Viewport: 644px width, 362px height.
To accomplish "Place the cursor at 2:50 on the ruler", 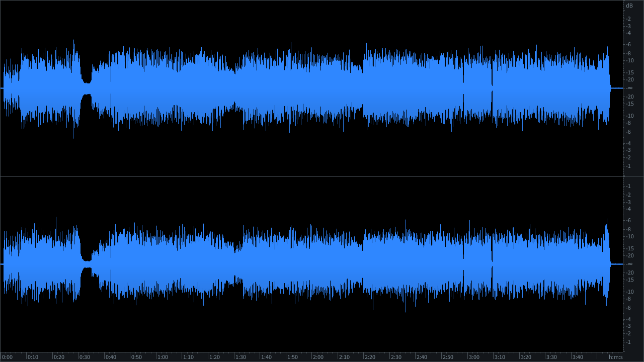I will click(x=448, y=357).
